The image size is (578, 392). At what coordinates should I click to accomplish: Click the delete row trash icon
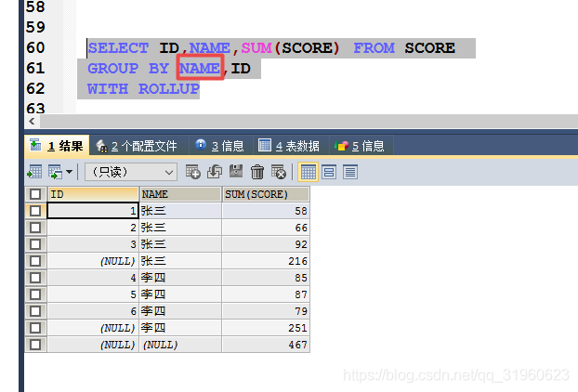coord(257,172)
